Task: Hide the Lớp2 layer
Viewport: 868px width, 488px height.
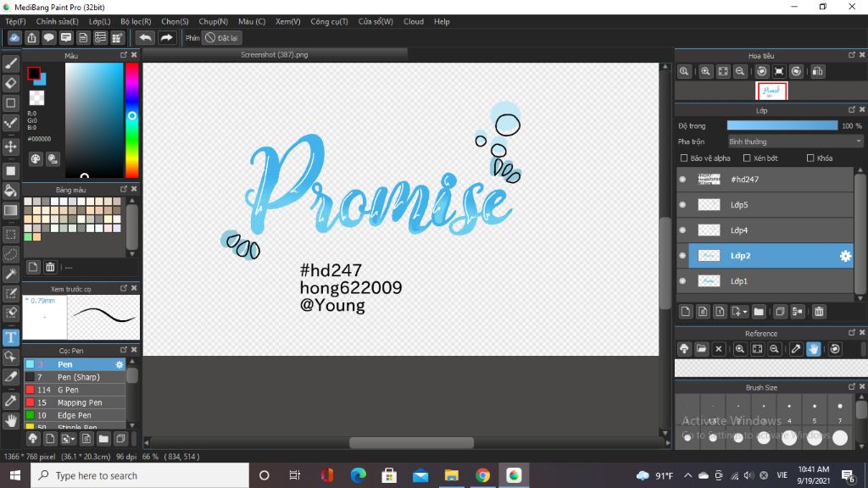Action: point(682,256)
